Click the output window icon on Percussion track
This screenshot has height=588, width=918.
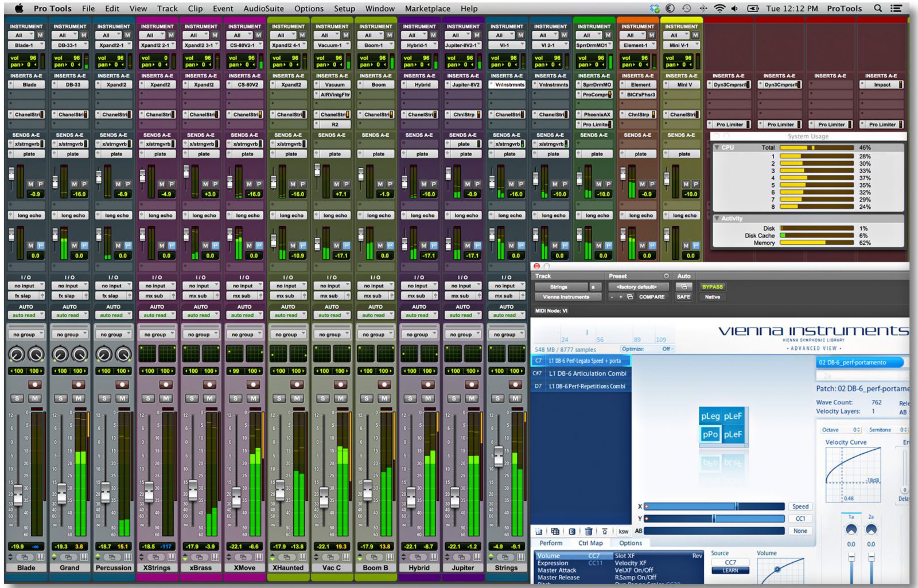(x=112, y=557)
